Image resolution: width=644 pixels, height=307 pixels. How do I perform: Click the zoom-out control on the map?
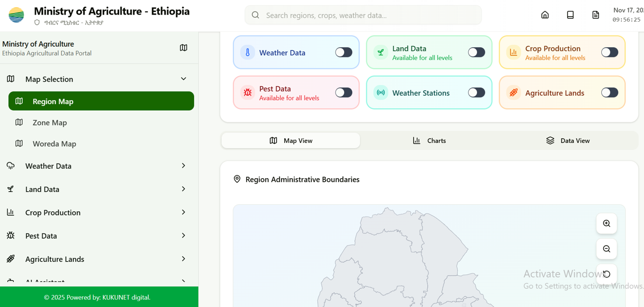[x=606, y=249]
